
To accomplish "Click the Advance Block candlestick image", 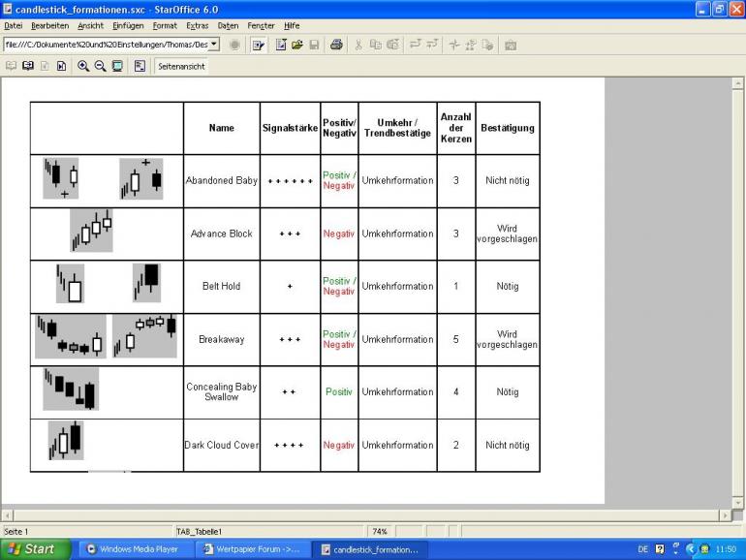I will coord(91,231).
